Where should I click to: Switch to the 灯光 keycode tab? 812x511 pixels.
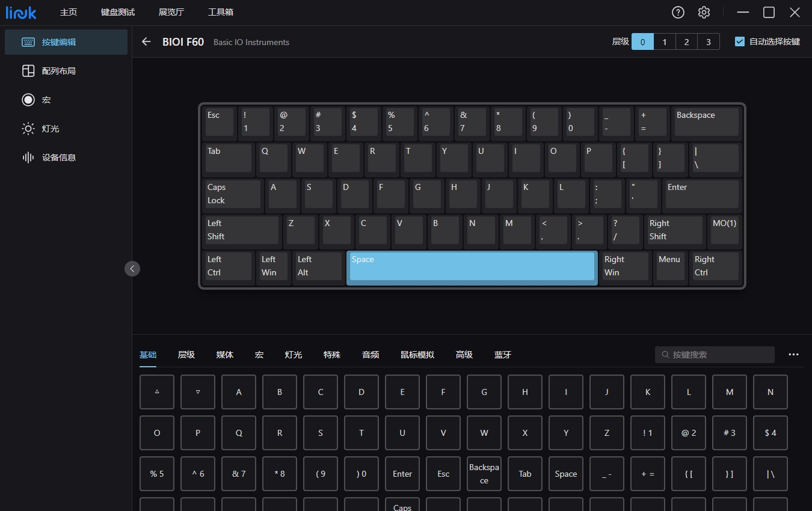(294, 355)
